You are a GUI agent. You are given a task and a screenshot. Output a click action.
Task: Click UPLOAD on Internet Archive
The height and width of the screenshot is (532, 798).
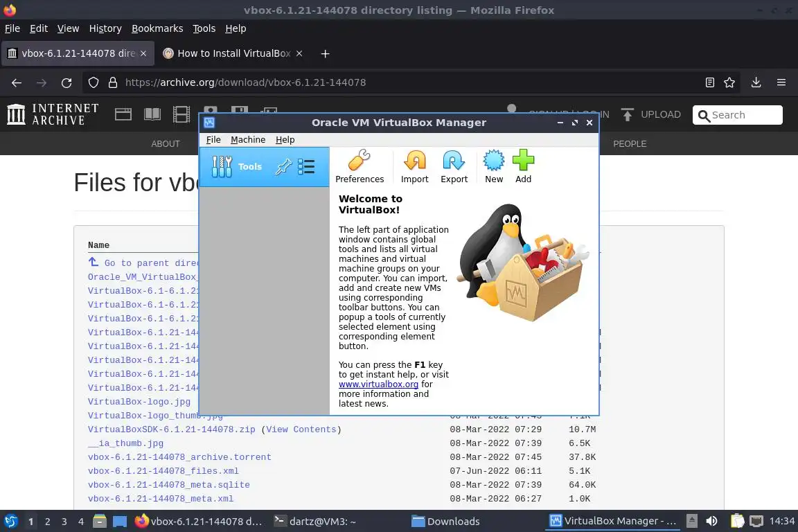coord(651,114)
